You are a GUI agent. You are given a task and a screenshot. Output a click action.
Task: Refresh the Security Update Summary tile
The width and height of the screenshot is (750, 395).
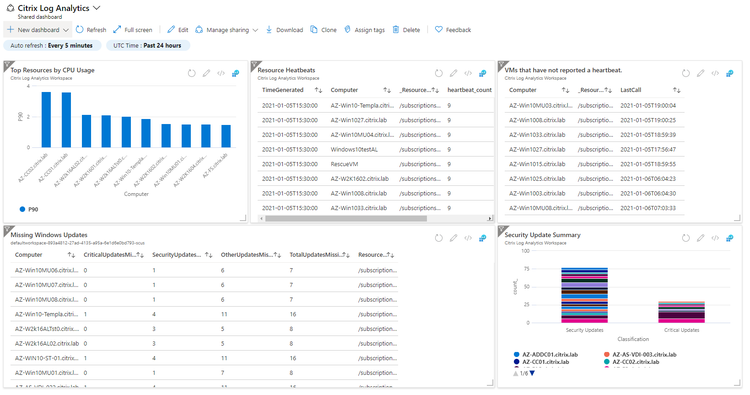click(686, 238)
